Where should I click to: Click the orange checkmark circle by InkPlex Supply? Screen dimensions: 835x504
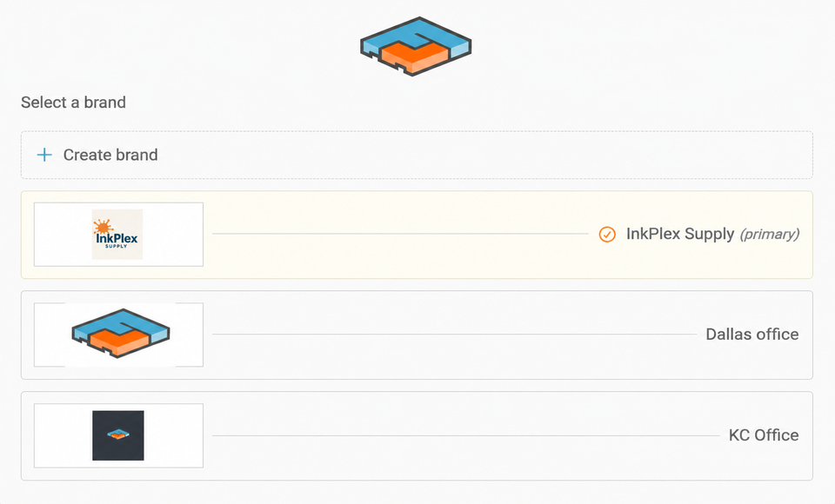click(607, 234)
